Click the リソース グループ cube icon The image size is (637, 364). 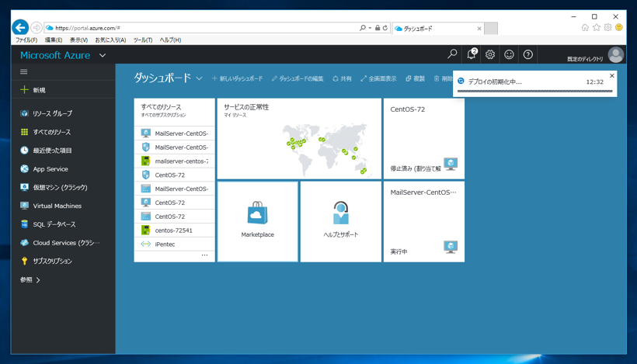click(x=24, y=113)
